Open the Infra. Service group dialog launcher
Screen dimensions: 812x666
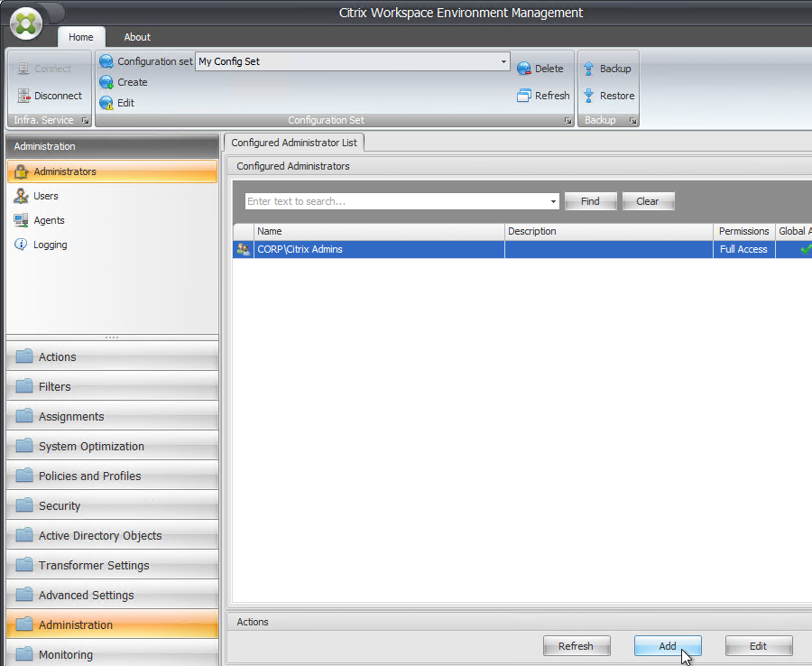[x=86, y=120]
